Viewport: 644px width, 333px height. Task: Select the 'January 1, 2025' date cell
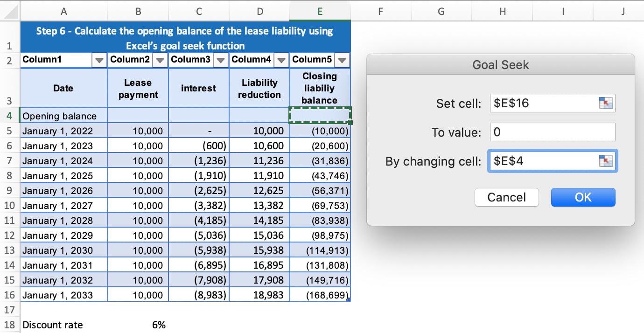(63, 175)
